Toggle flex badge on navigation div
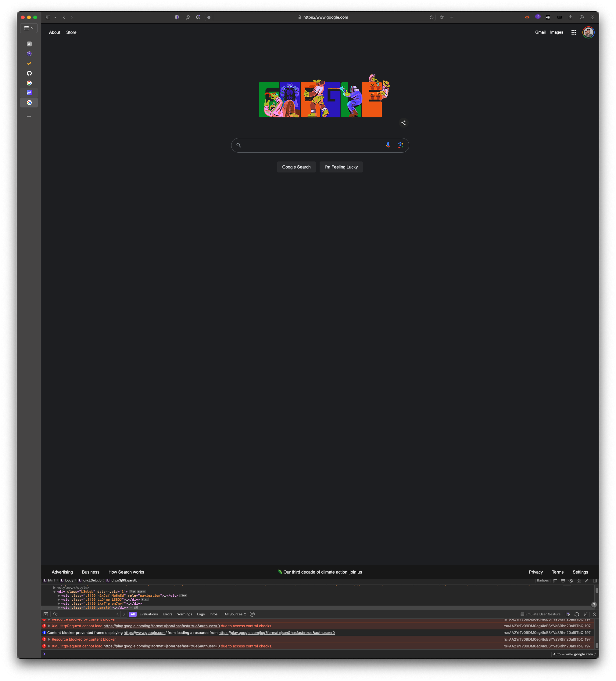Screen dimensions: 616x681 pyautogui.click(x=183, y=596)
